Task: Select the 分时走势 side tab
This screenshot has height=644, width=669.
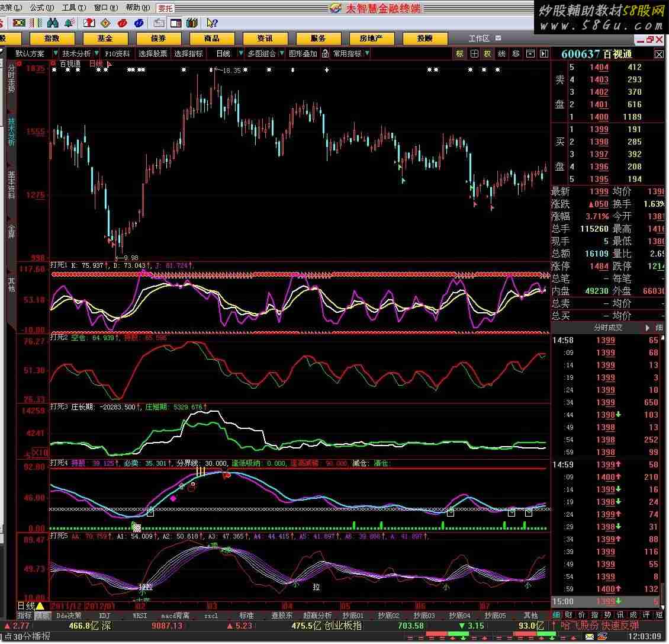Action: [11, 79]
